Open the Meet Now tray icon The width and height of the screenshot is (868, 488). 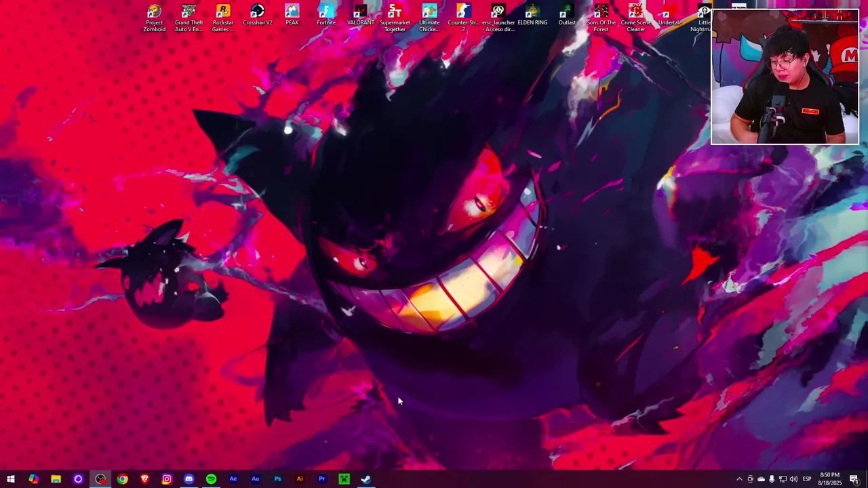point(750,479)
